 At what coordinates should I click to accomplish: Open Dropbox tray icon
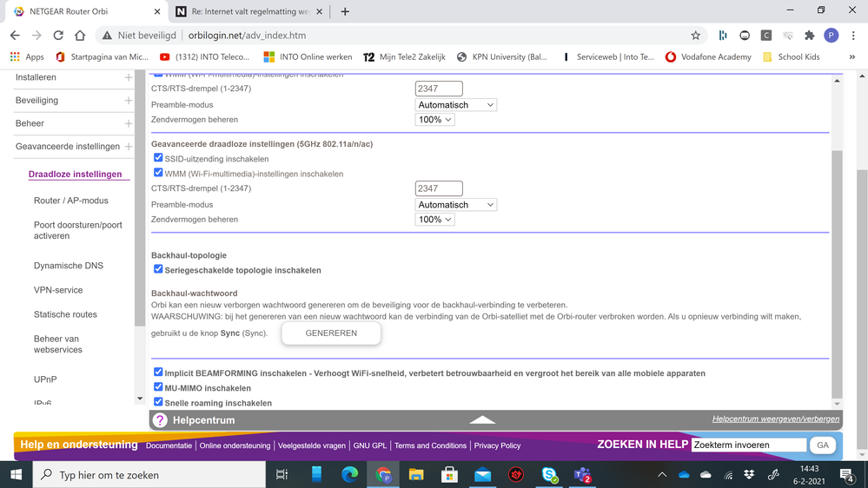tap(749, 475)
